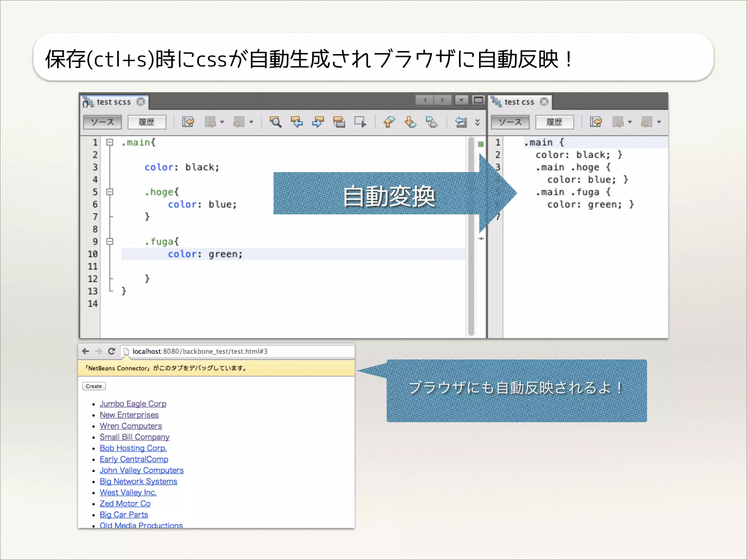Expand toolbar overflow chevron in scss editor
Screen dimensions: 747x560
477,122
